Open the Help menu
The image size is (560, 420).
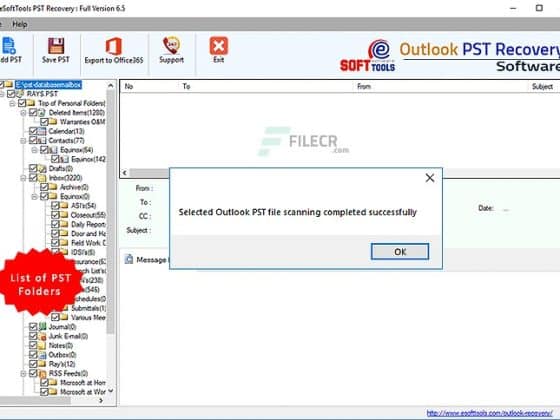click(20, 24)
